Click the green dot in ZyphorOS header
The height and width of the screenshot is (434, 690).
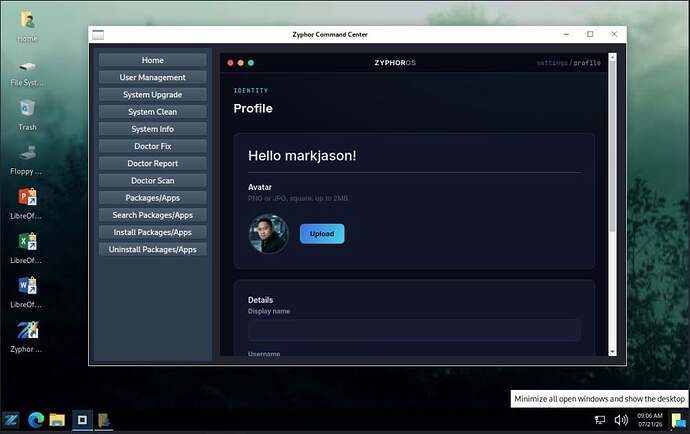[251, 63]
